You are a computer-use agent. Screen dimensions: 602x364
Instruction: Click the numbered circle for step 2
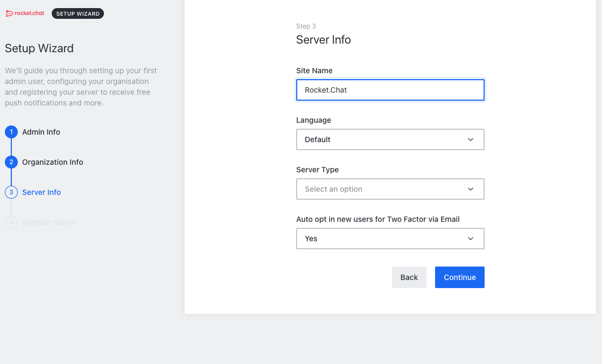pos(11,162)
